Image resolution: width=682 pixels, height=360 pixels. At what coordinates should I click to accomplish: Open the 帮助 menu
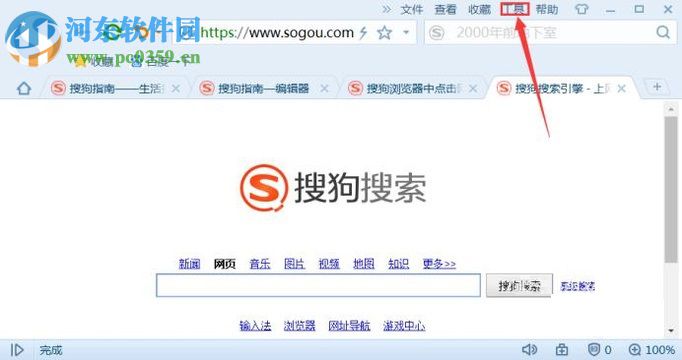pyautogui.click(x=547, y=9)
